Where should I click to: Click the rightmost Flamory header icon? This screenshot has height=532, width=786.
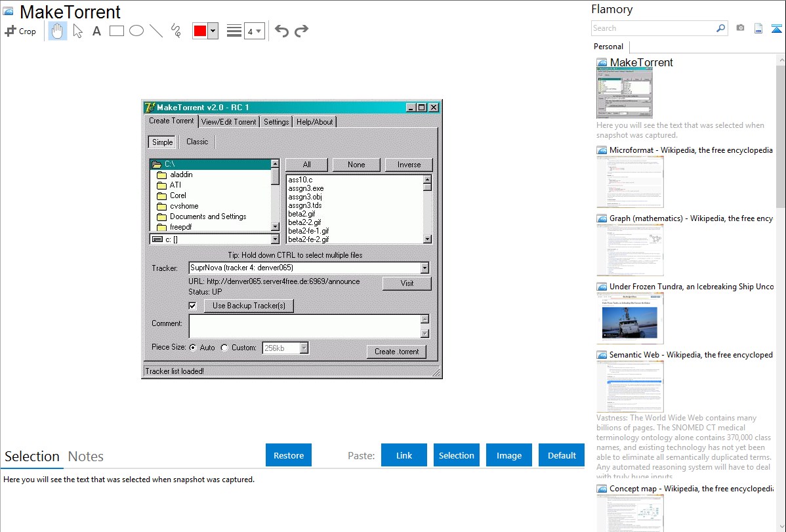click(x=776, y=29)
